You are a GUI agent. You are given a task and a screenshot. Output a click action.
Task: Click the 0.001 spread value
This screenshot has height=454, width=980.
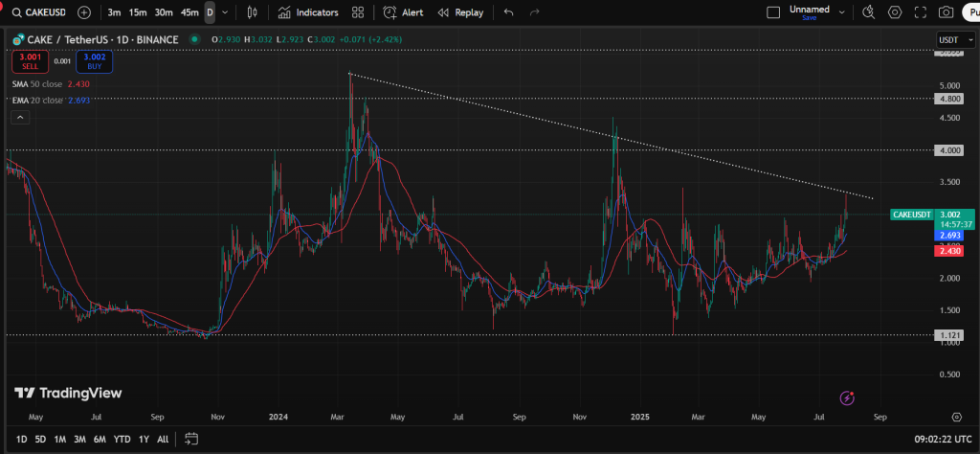pos(62,61)
